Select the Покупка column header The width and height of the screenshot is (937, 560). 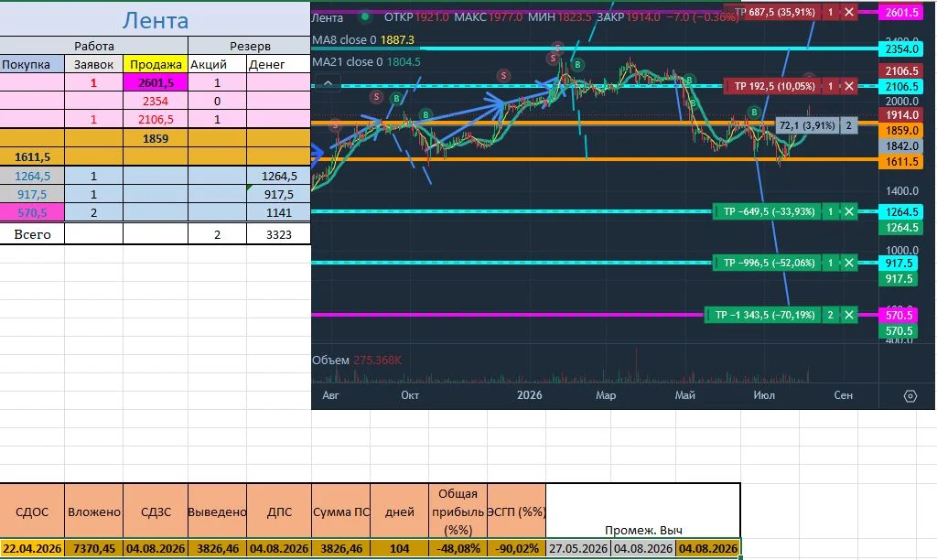[32, 64]
